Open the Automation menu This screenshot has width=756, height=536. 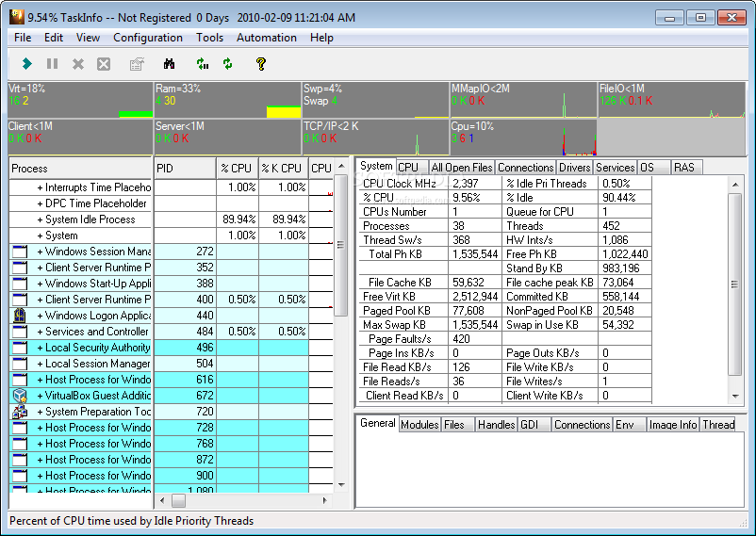pyautogui.click(x=267, y=38)
